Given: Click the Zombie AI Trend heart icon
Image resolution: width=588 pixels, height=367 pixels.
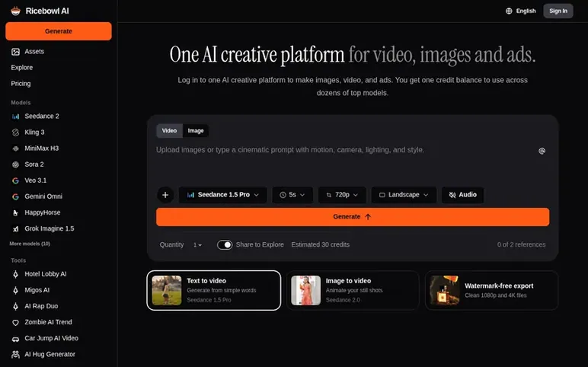Looking at the screenshot, I should pyautogui.click(x=15, y=322).
